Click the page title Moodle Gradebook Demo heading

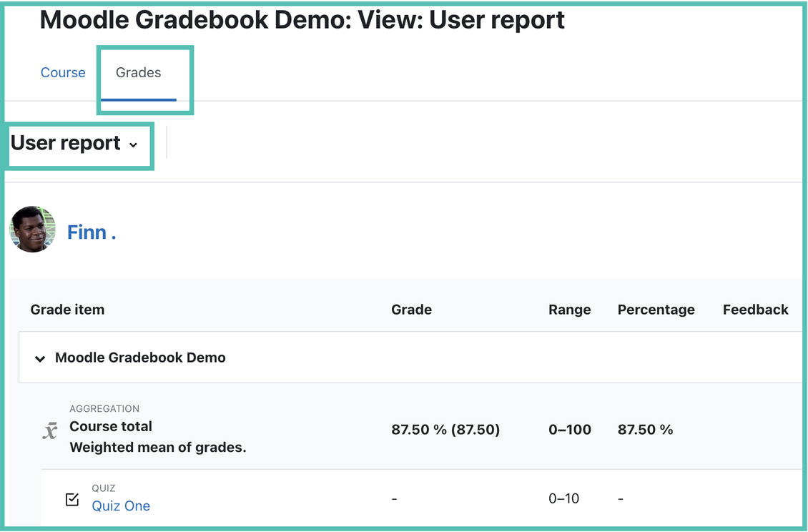tap(302, 20)
